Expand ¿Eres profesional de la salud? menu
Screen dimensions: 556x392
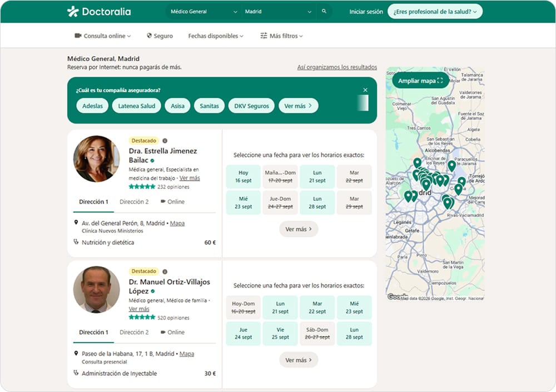pos(435,12)
